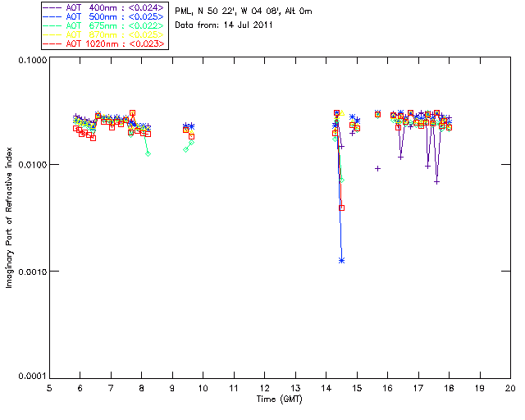This screenshot has width=525, height=420.
Task: Click the 'Data from: 14 Jul 2011' text
Action: [224, 25]
